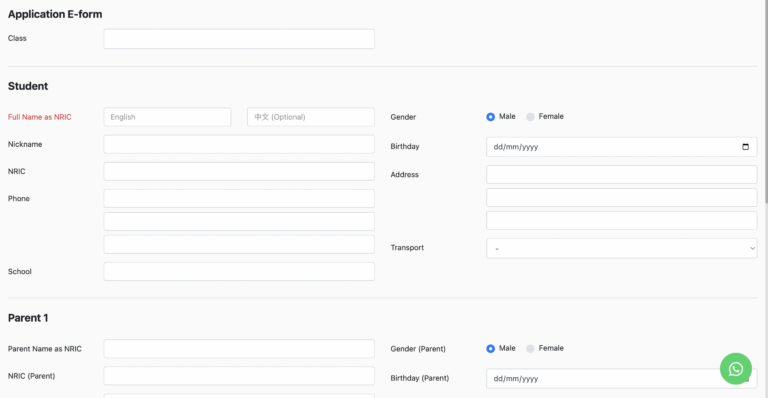The width and height of the screenshot is (768, 398).
Task: Click the Chinese name optional field
Action: point(311,117)
